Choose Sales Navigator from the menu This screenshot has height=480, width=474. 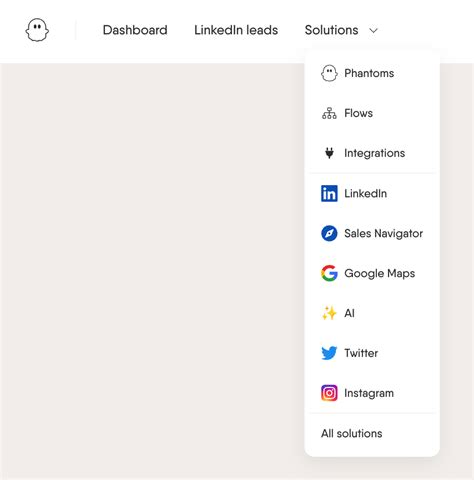pyautogui.click(x=372, y=233)
